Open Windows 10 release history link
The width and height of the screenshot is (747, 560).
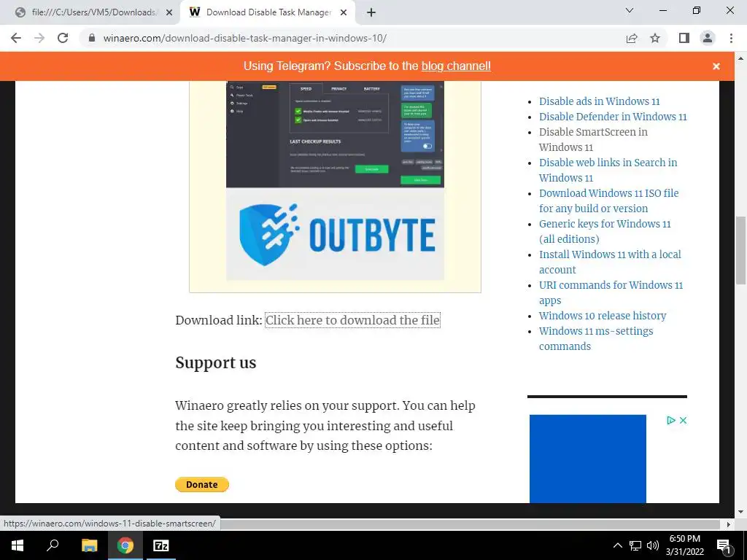click(x=603, y=316)
